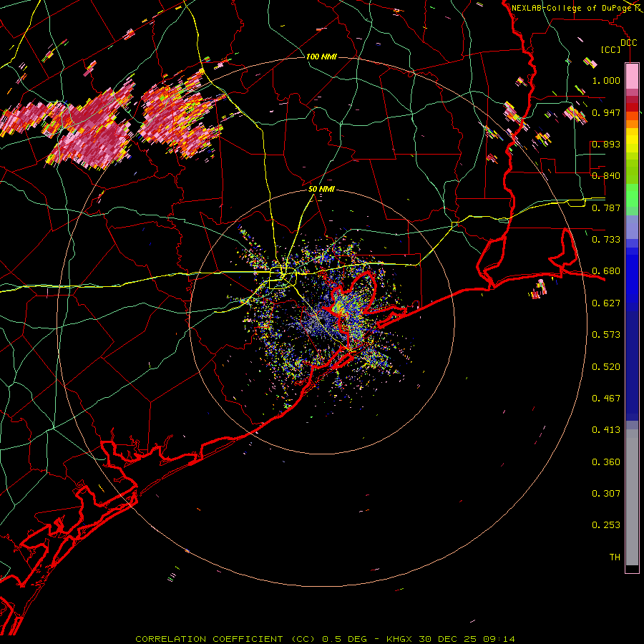The height and width of the screenshot is (644, 644).
Task: Click the 0.627 legend value
Action: point(606,303)
